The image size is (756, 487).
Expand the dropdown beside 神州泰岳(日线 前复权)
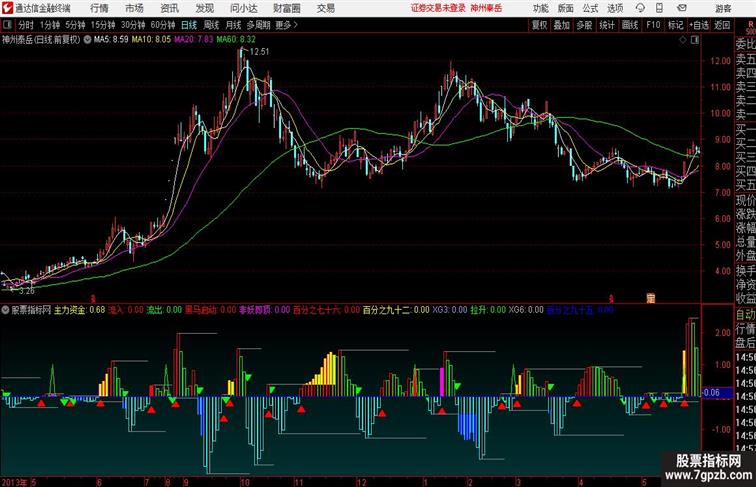[x=87, y=40]
